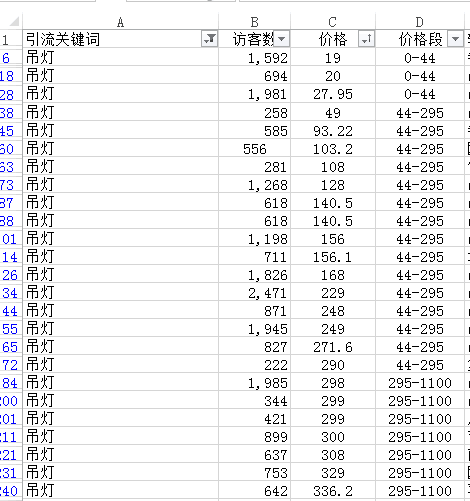
Task: Select column B header
Action: click(254, 22)
